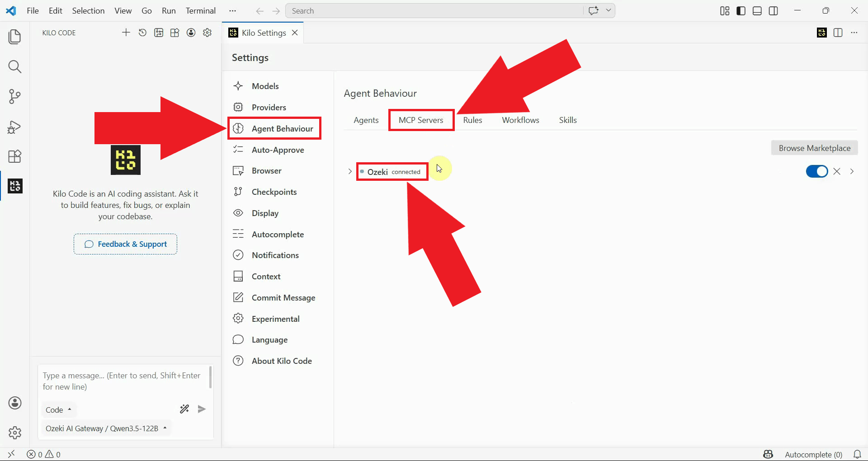This screenshot has height=461, width=868.
Task: Open notifications bell in status bar
Action: (x=857, y=454)
